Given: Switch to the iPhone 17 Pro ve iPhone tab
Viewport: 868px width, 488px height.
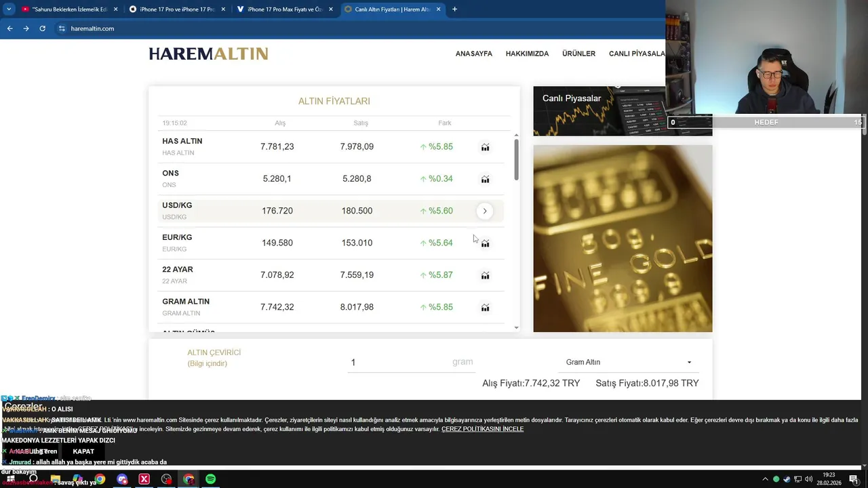Looking at the screenshot, I should 178,9.
